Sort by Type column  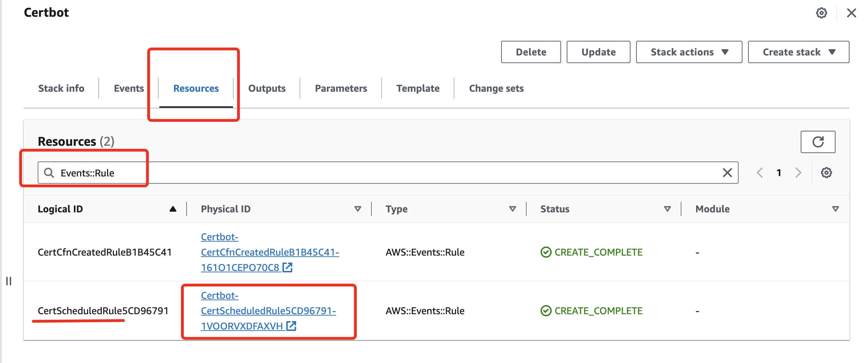[512, 209]
